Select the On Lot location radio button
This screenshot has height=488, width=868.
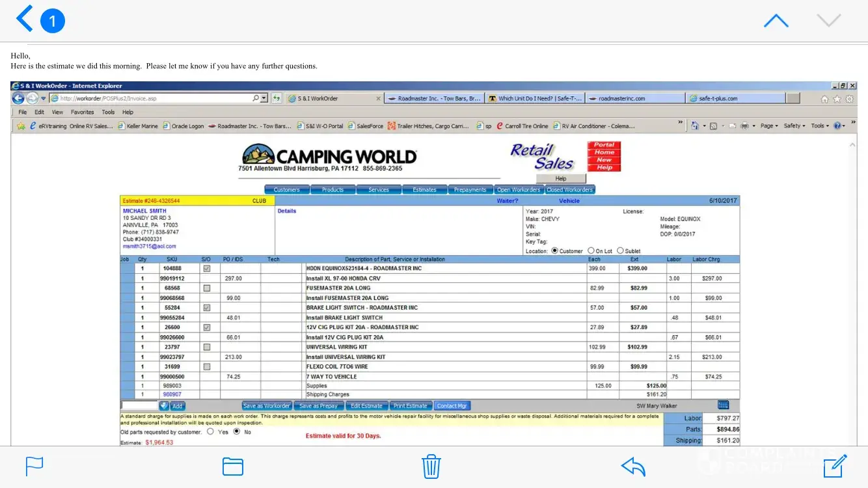591,251
